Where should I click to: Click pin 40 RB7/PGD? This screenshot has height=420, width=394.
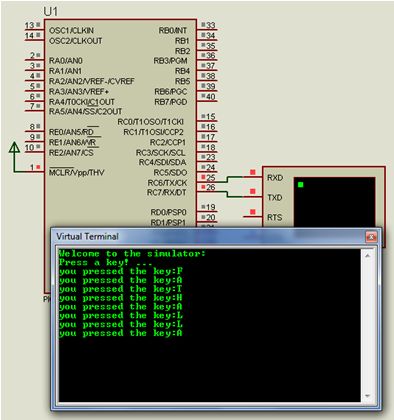[x=207, y=97]
